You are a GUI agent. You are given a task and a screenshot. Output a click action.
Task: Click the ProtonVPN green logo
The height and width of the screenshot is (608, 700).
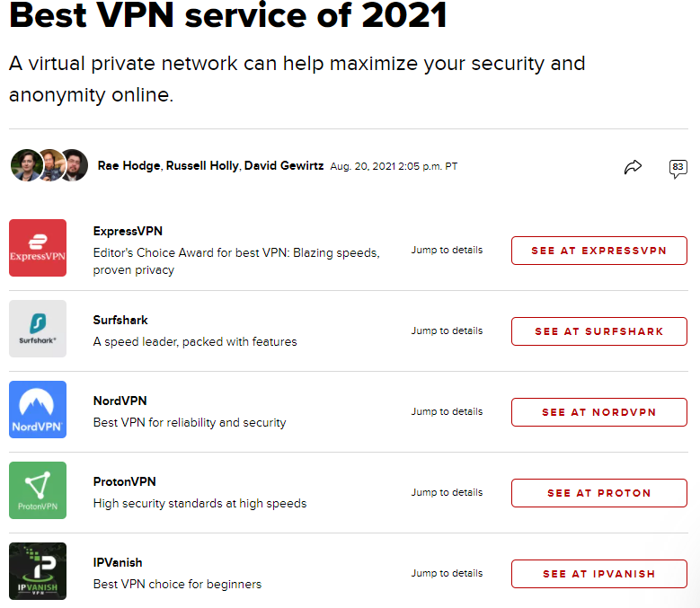click(38, 490)
